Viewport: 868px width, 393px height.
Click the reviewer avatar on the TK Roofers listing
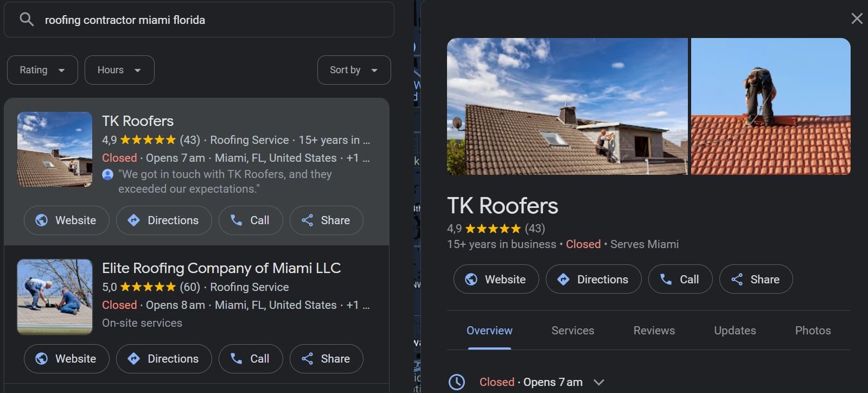pos(107,174)
